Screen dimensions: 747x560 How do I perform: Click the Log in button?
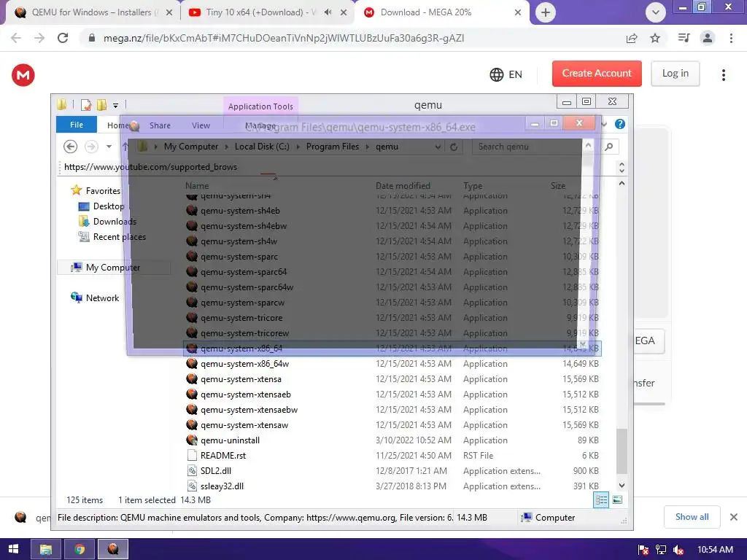pos(675,74)
